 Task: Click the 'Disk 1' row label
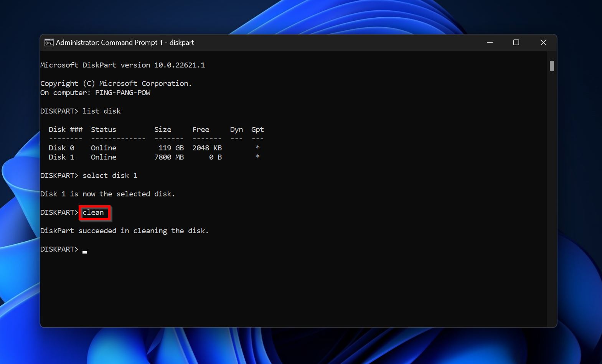click(x=61, y=157)
